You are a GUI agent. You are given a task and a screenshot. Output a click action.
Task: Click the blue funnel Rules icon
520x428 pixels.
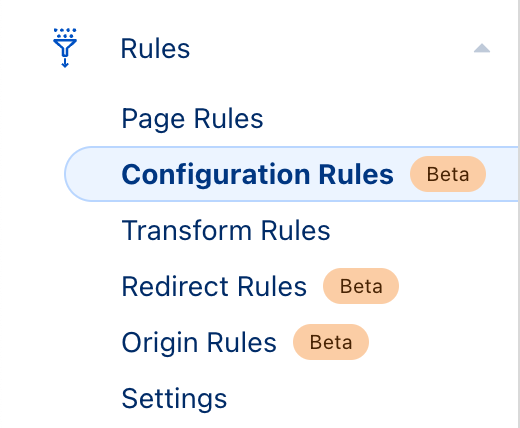[x=65, y=48]
